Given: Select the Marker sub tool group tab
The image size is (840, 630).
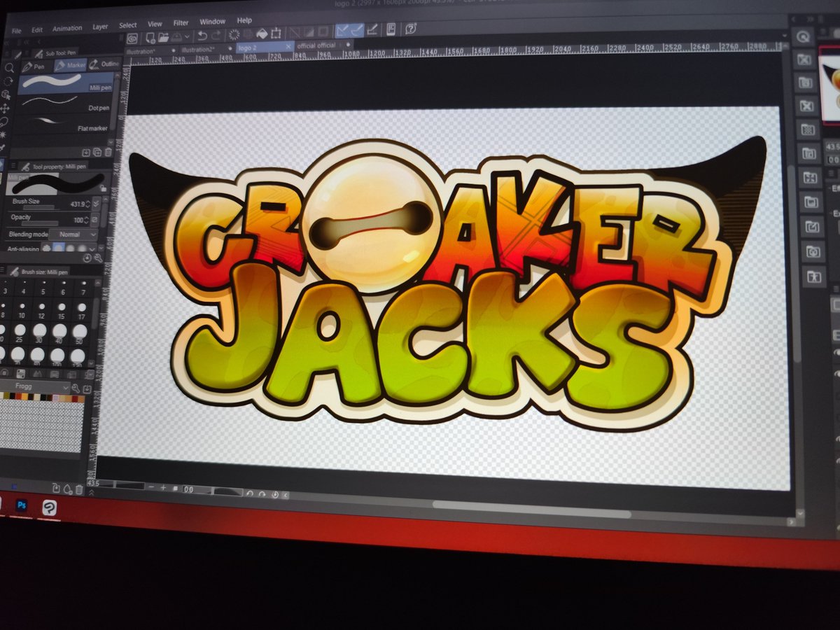Looking at the screenshot, I should [x=71, y=65].
